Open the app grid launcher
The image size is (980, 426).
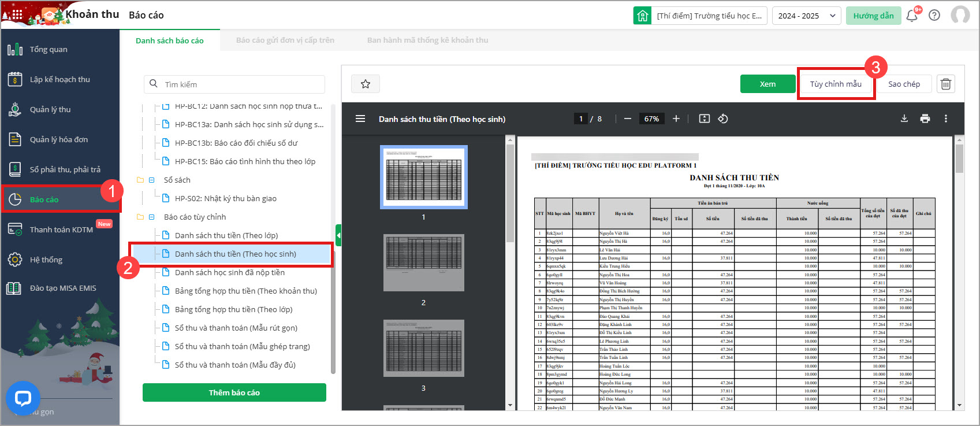point(17,15)
